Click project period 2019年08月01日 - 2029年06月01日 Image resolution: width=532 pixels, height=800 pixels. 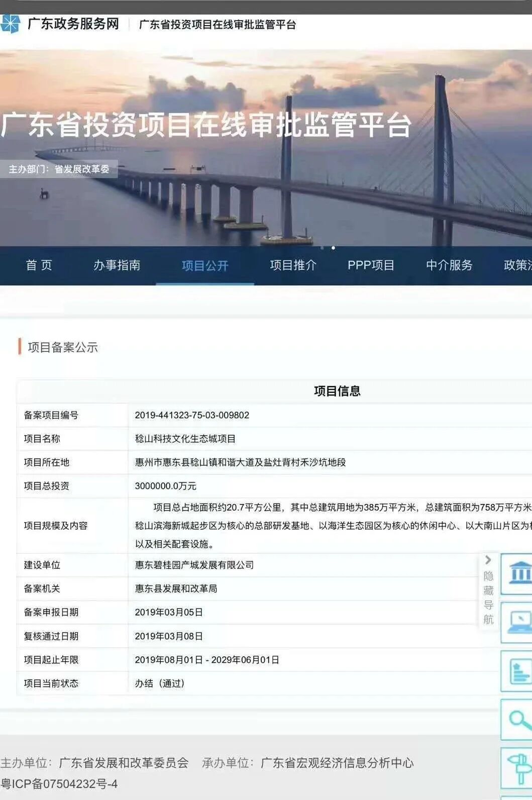coord(207,660)
